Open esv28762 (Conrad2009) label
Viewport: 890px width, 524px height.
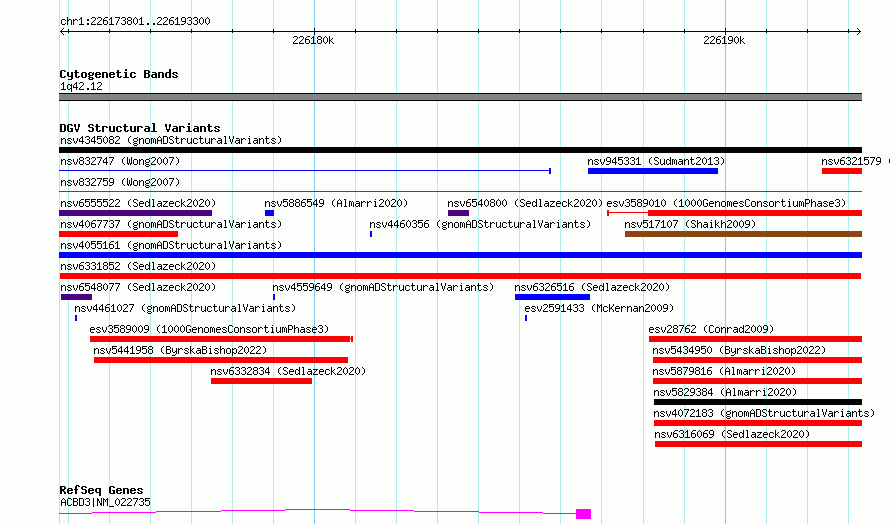coord(711,329)
